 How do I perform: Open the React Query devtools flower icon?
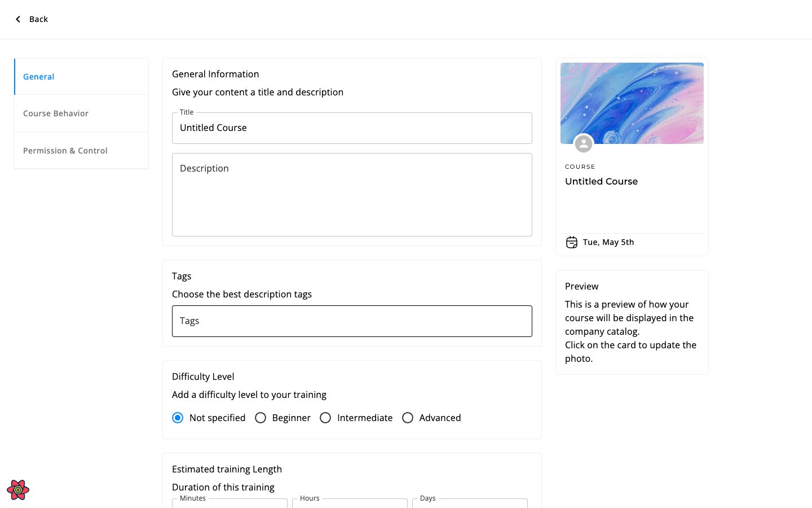click(18, 490)
